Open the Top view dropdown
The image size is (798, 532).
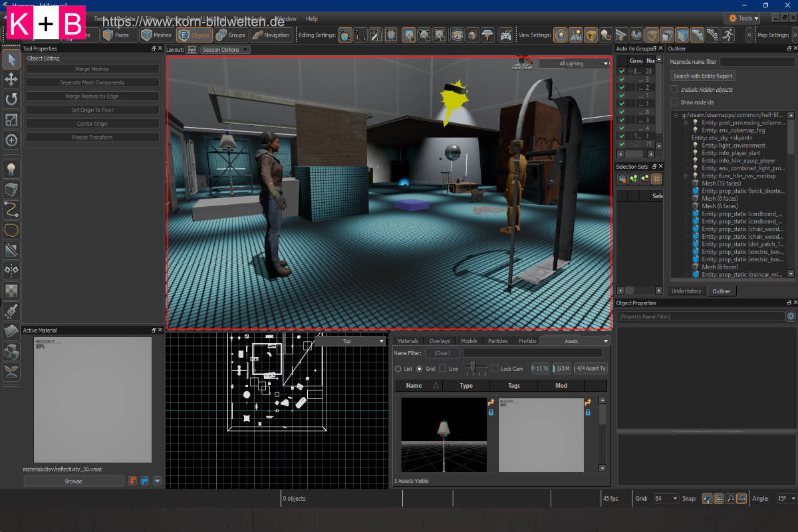tap(350, 341)
